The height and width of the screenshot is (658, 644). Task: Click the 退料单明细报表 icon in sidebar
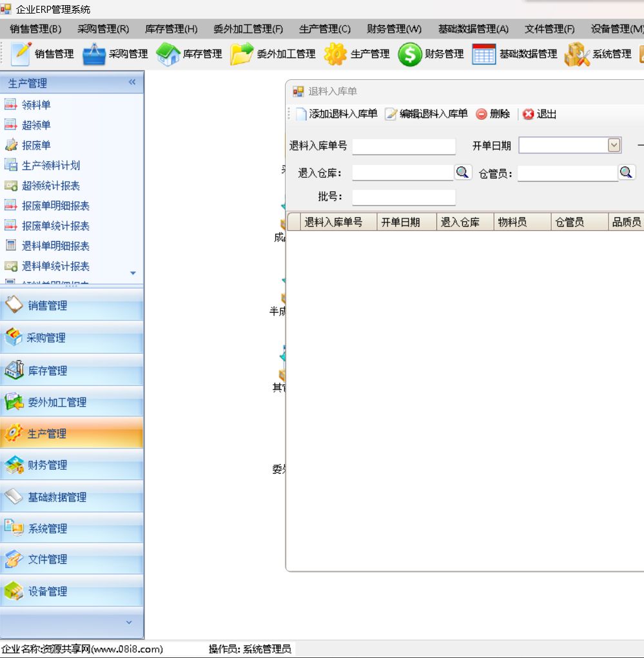tap(10, 246)
